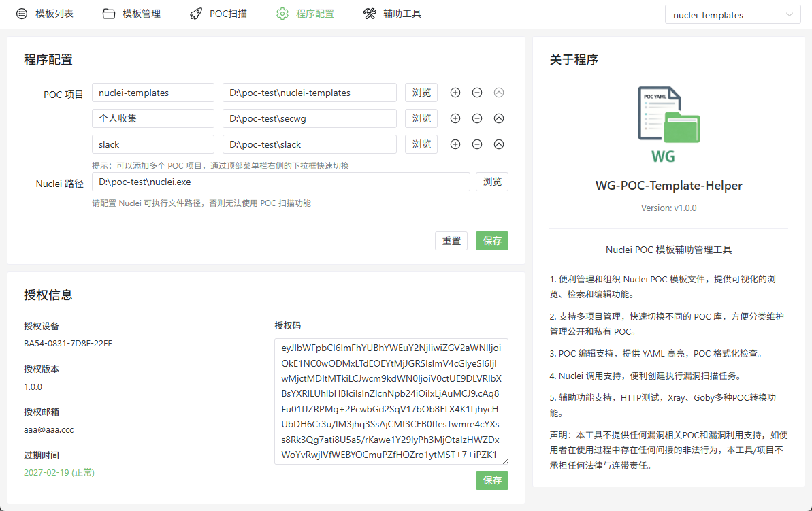Click plus icon on 个人收集 row

coord(455,118)
